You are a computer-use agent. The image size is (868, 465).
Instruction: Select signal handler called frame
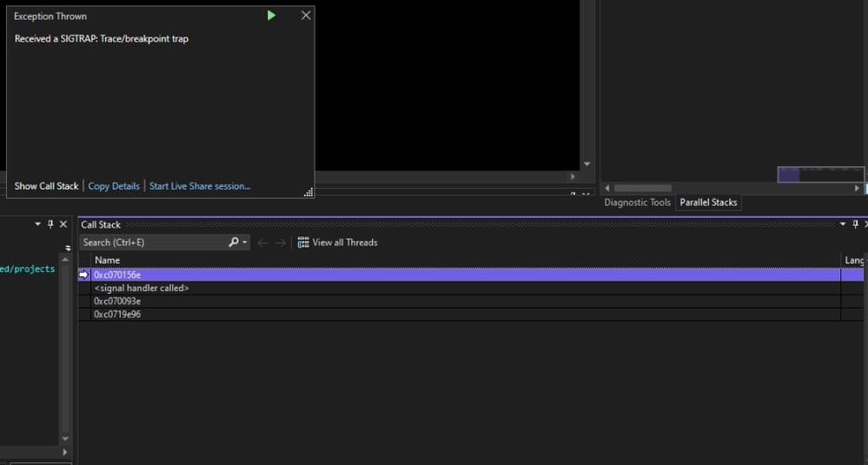click(x=465, y=289)
